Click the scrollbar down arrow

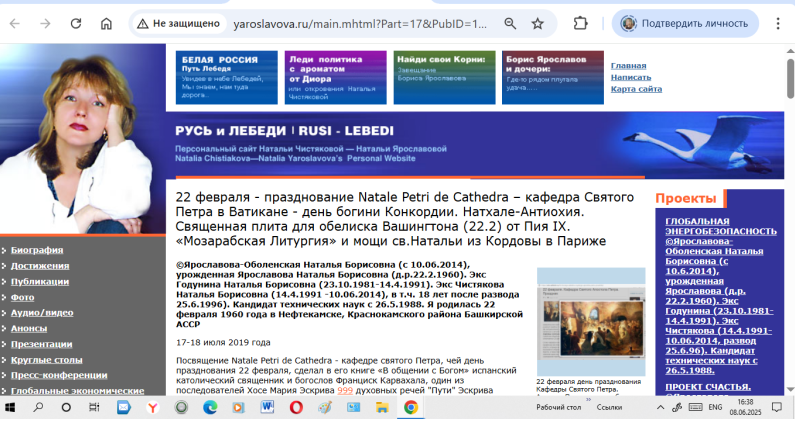(790, 390)
